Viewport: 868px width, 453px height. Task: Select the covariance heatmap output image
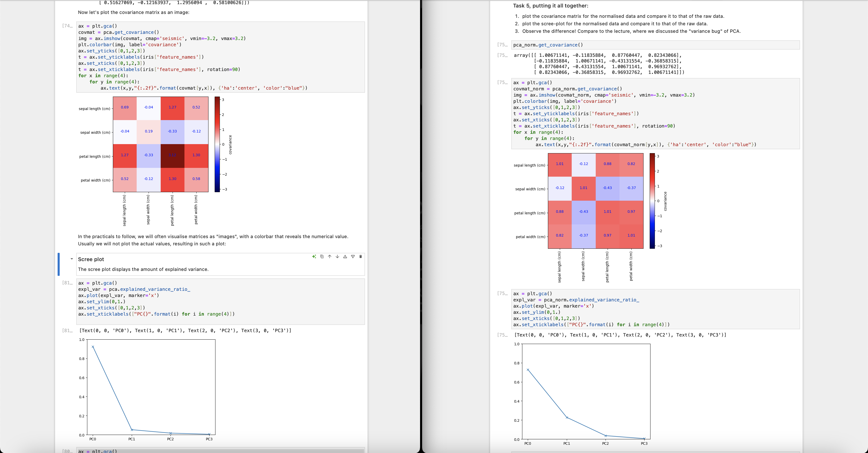coord(160,144)
